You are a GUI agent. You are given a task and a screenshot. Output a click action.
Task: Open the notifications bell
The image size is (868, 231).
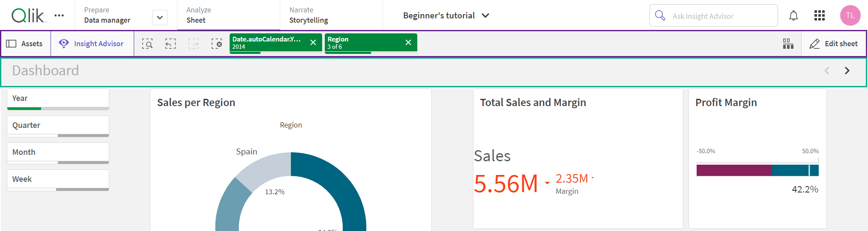[793, 16]
